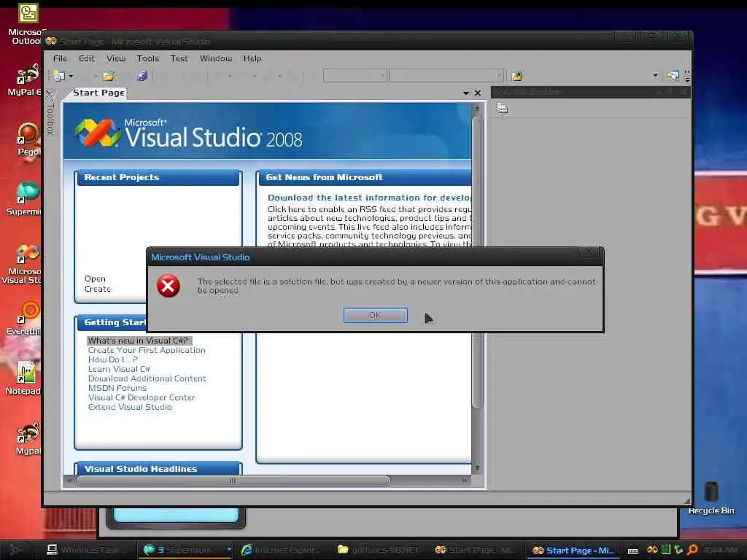Screen dimensions: 747x560
Task: Click the Solution Explorer toolbar icon
Action: pos(673,76)
